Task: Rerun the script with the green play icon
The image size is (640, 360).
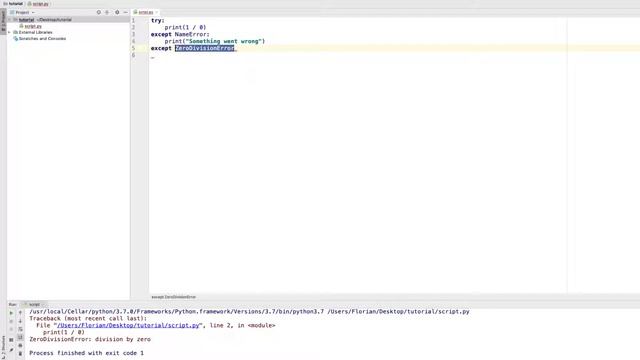Action: coord(11,313)
